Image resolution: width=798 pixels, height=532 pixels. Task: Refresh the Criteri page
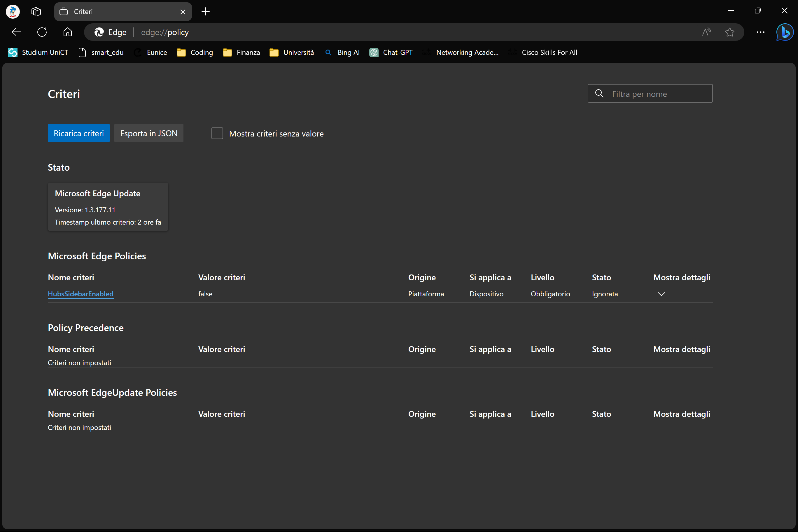pyautogui.click(x=42, y=32)
